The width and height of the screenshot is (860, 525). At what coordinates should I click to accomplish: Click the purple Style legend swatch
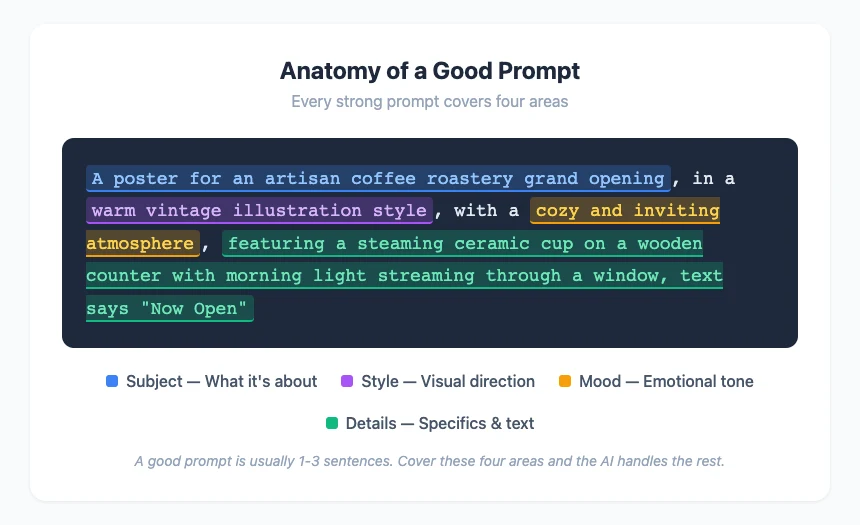(x=347, y=381)
